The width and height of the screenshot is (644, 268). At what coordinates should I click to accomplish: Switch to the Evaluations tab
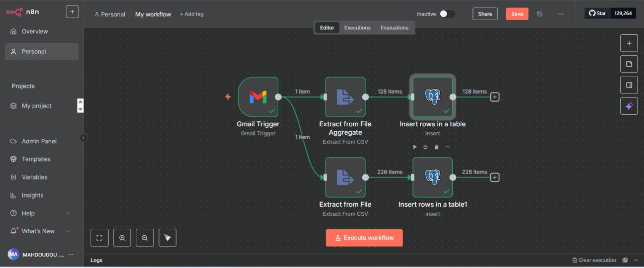(x=394, y=28)
